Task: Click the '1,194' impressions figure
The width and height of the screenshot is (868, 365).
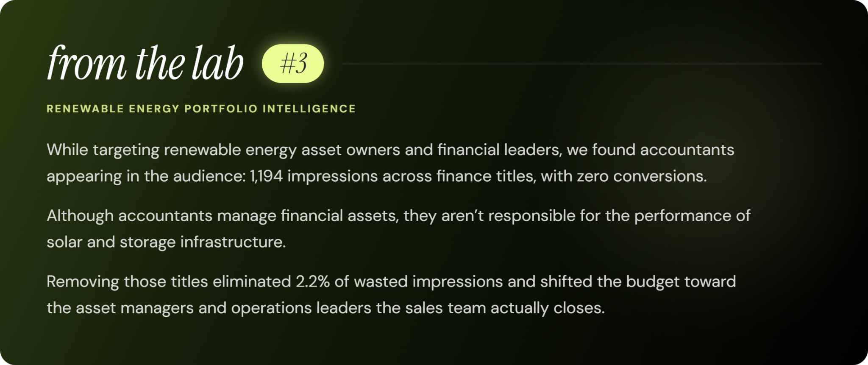Action: (266, 176)
